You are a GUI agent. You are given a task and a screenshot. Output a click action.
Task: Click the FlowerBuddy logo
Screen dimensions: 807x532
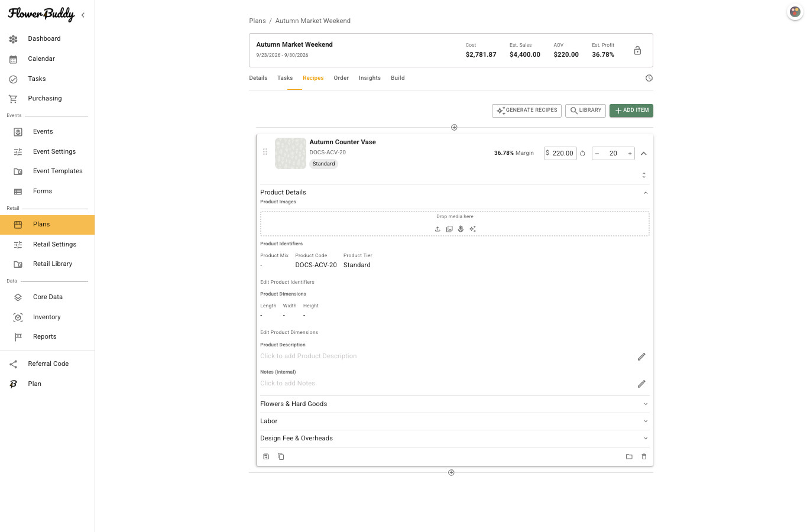(41, 14)
